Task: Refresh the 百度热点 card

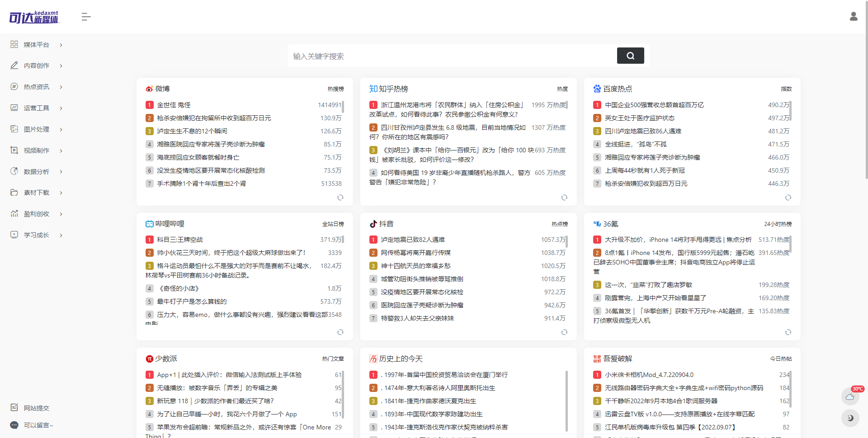Action: [x=788, y=198]
